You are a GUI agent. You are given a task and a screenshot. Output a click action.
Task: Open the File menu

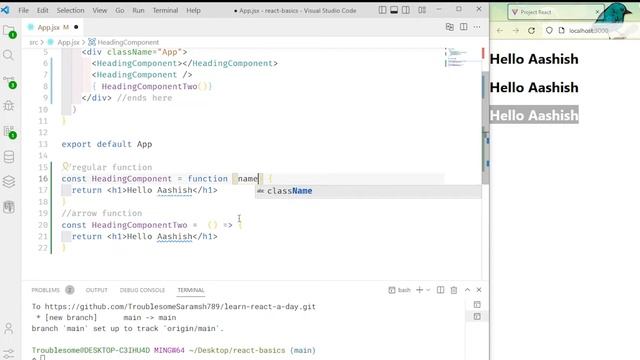tap(23, 10)
